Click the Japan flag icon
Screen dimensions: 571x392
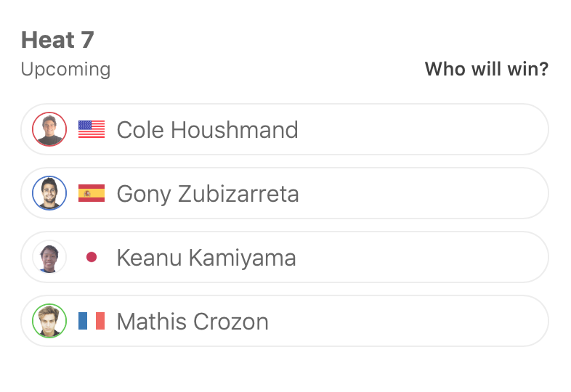click(x=92, y=257)
